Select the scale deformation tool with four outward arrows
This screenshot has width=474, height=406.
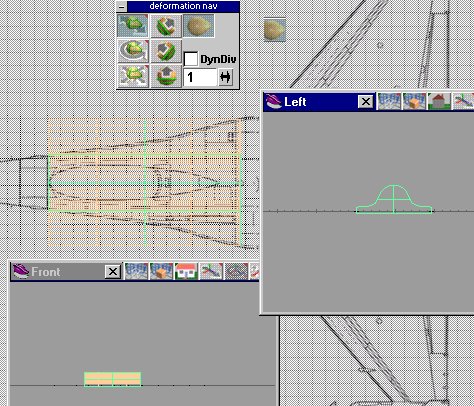coord(133,76)
